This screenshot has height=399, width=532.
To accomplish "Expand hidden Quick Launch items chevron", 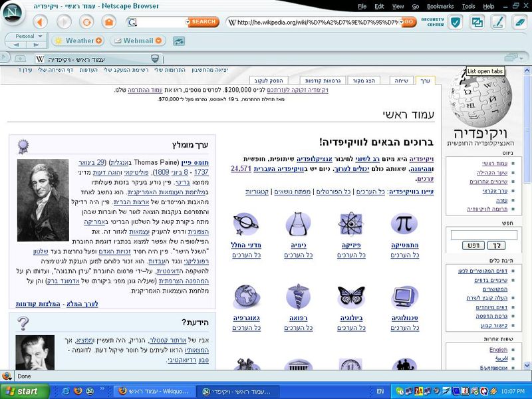I will click(102, 388).
